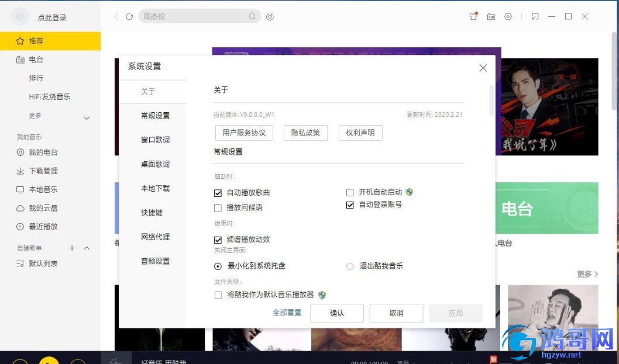Viewport: 619px width, 364px height.
Task: Open the settings gear icon in the title bar
Action: click(x=508, y=16)
